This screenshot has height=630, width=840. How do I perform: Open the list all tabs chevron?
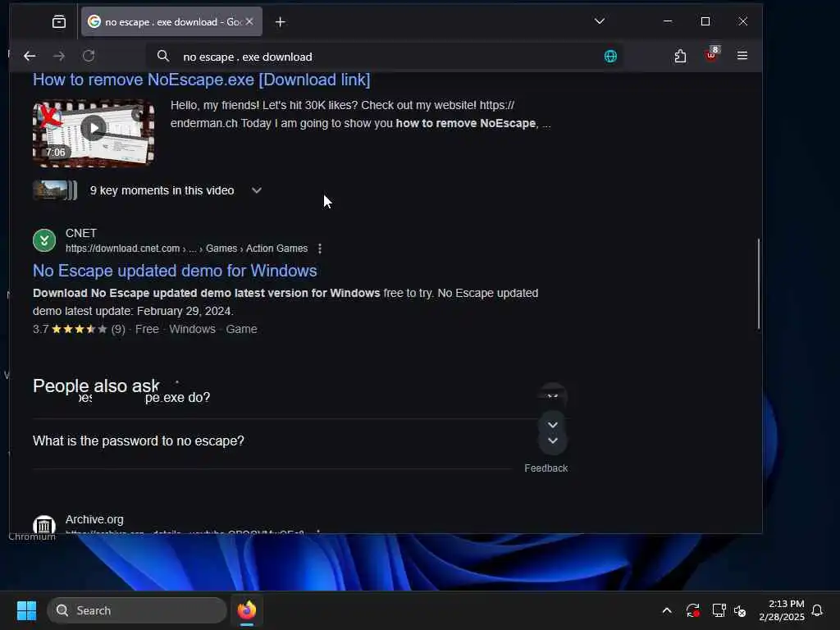pos(600,21)
